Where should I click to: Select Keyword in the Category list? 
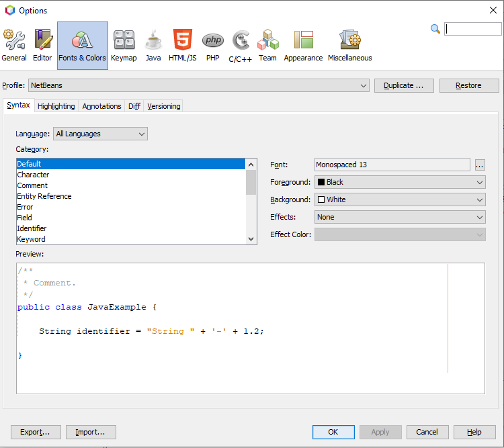32,239
